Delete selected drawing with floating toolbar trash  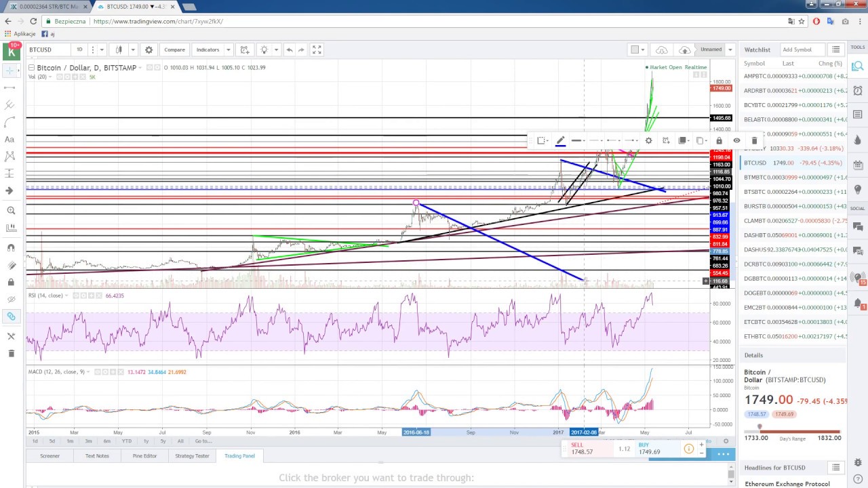(754, 140)
